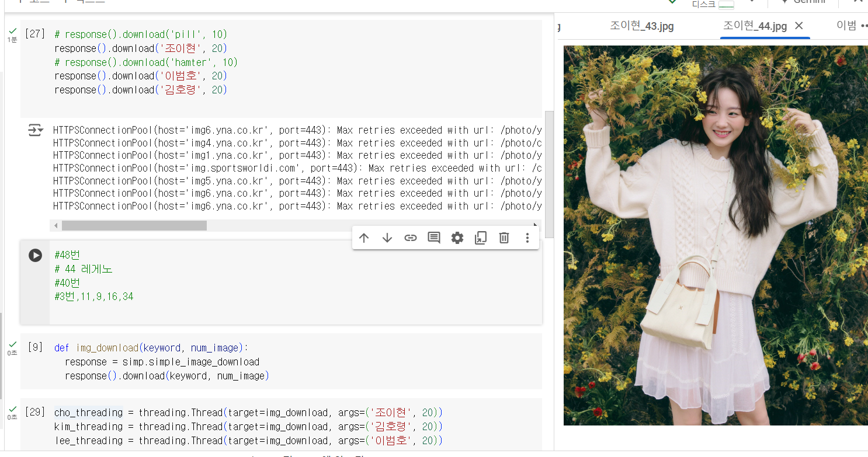The image size is (868, 457).
Task: Click execution count [27]
Action: tap(35, 34)
